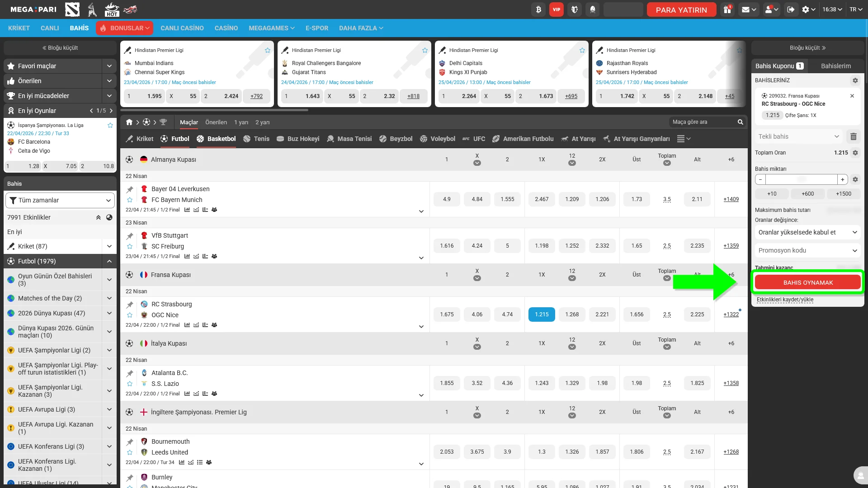The width and height of the screenshot is (868, 488).
Task: Favorite the FC Barcelona La Liga match
Action: [110, 125]
